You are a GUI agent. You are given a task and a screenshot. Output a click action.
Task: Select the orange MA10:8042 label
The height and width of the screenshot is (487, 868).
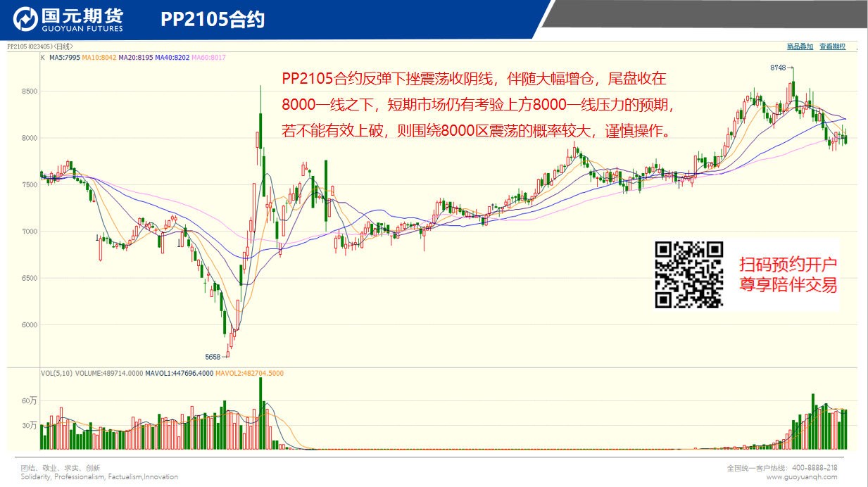pos(99,58)
